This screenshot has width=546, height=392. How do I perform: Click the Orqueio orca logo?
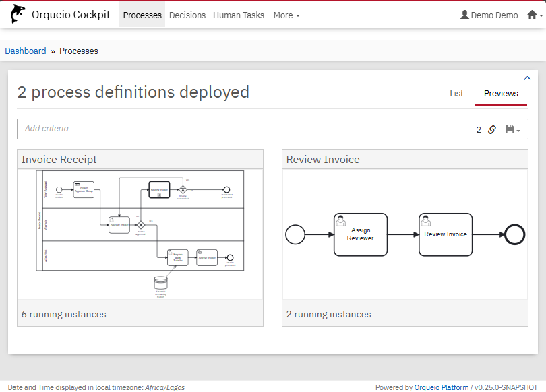(18, 15)
